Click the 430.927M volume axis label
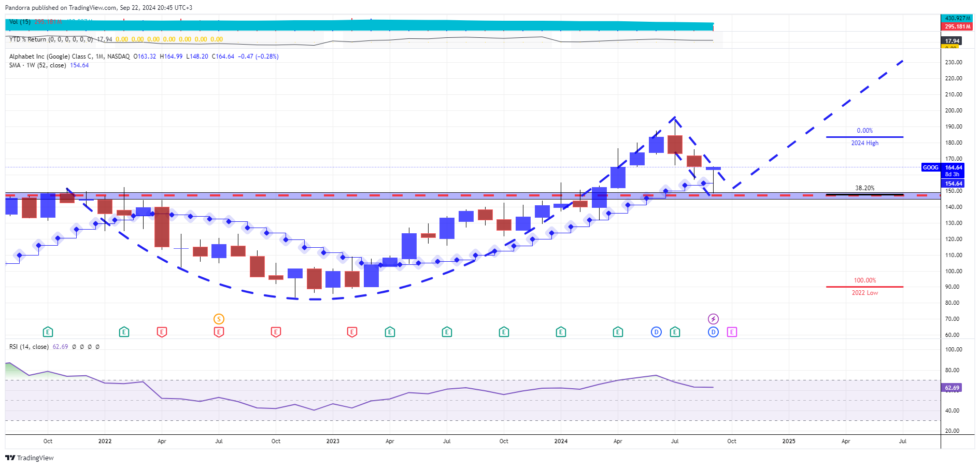This screenshot has width=980, height=467. (958, 18)
